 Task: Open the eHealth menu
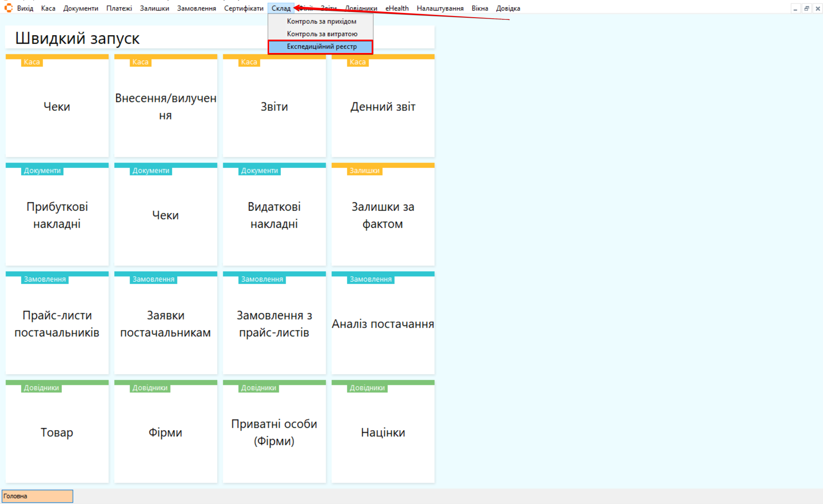pos(396,8)
